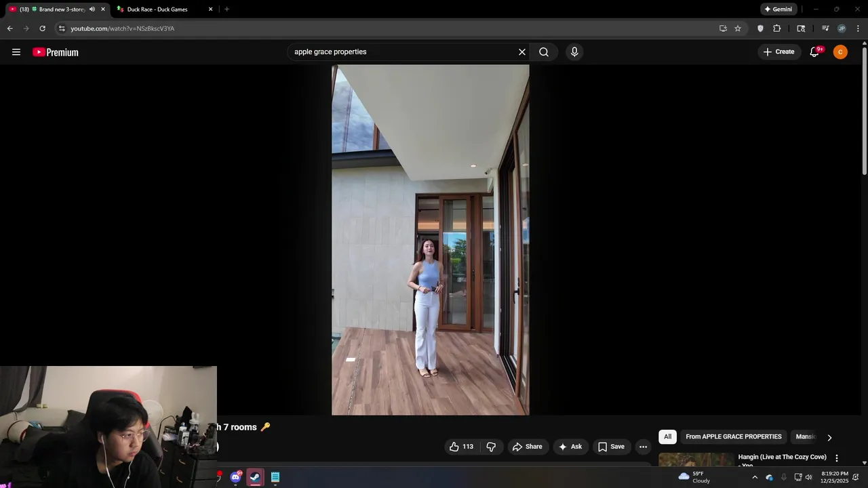Open Gemini in Chrome
868x488 pixels.
tap(778, 9)
